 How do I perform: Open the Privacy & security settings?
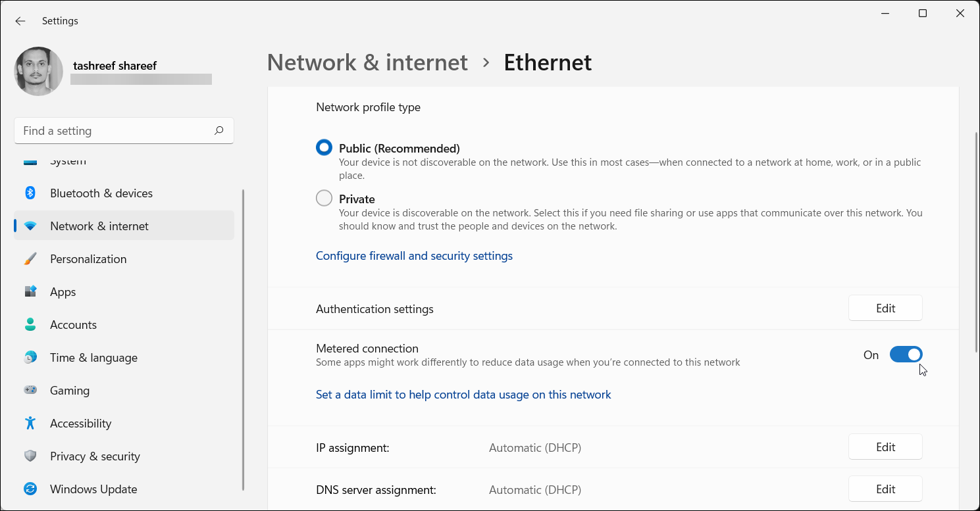95,456
